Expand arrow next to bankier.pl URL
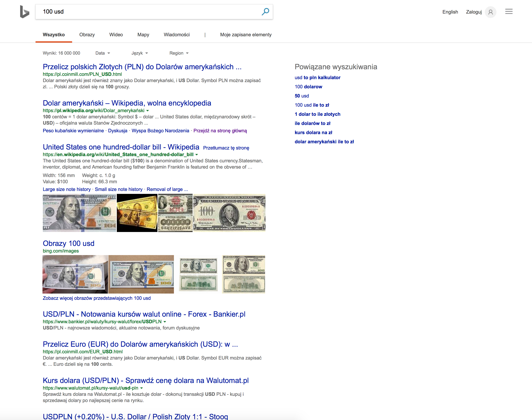This screenshot has height=420, width=532. coord(165,322)
